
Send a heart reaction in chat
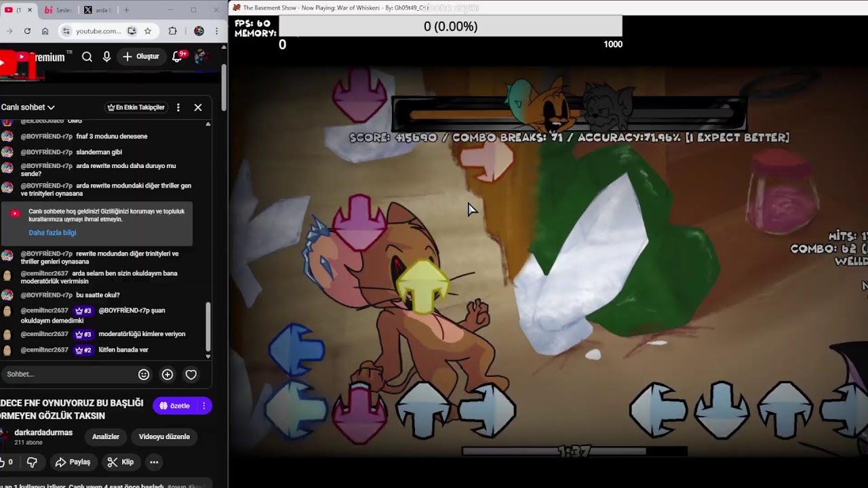[x=191, y=374]
